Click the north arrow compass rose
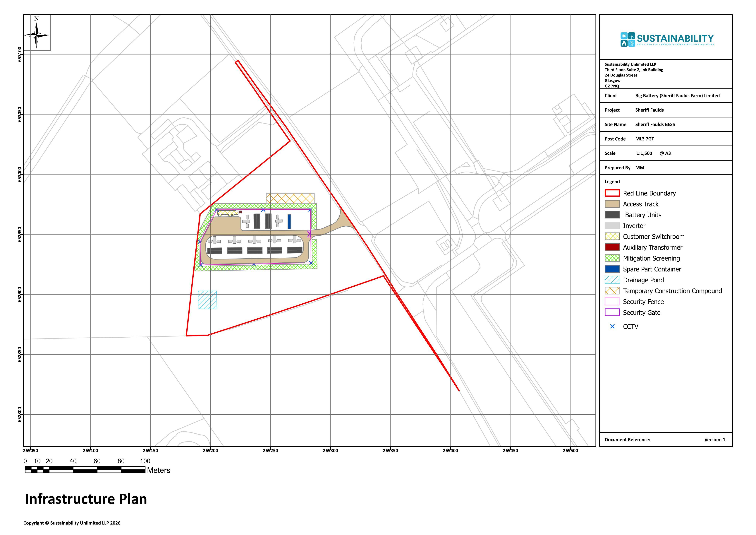Image resolution: width=756 pixels, height=535 pixels. (37, 35)
